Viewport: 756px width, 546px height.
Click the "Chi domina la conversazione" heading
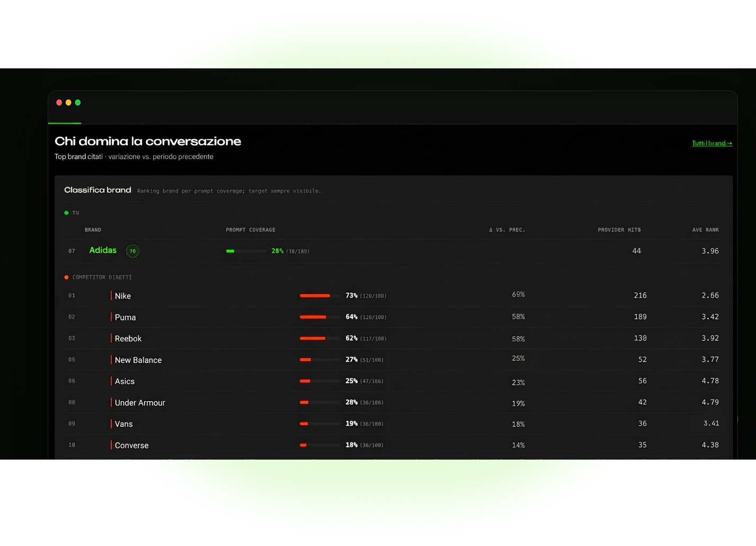point(148,141)
